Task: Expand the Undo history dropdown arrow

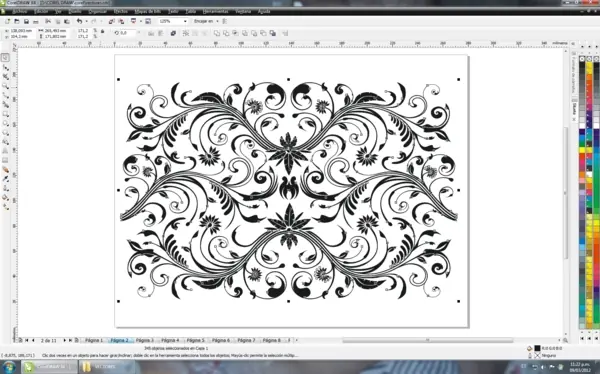Action: click(x=86, y=21)
